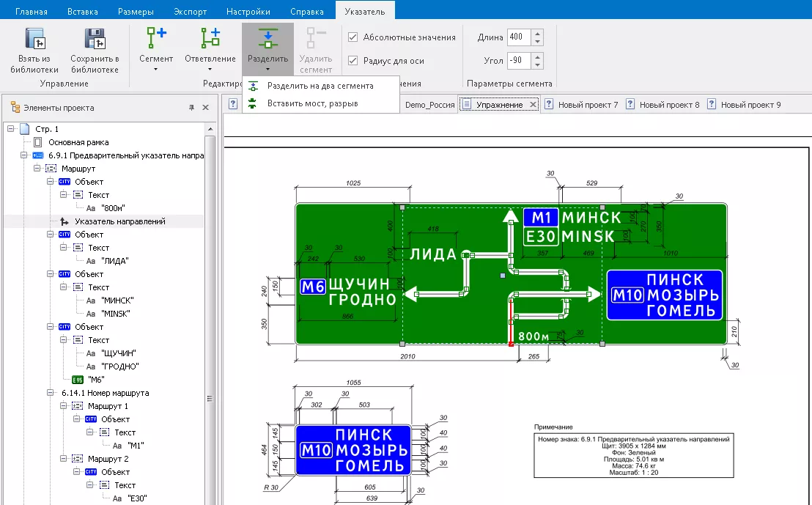Select 'Указатель направлений' in project tree
This screenshot has width=812, height=505.
[119, 221]
